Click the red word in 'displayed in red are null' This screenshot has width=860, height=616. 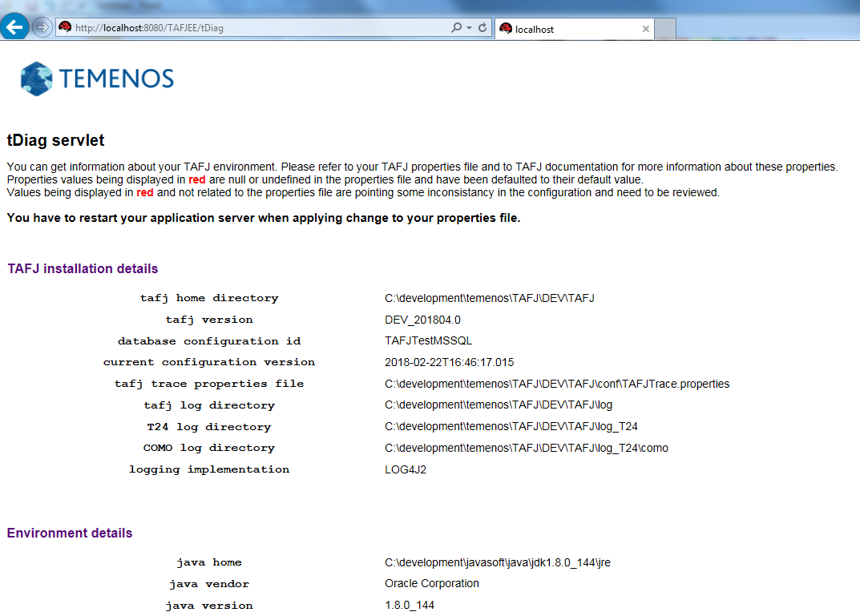click(x=197, y=179)
